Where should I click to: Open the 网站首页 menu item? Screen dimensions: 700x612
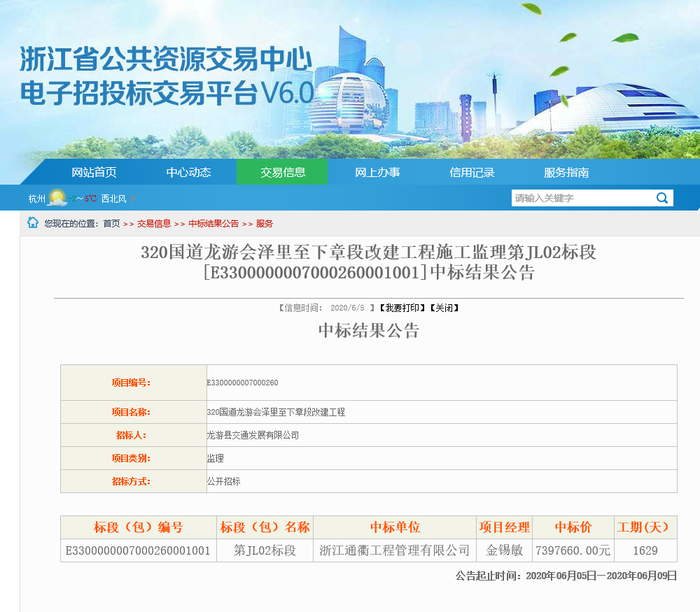pyautogui.click(x=94, y=172)
